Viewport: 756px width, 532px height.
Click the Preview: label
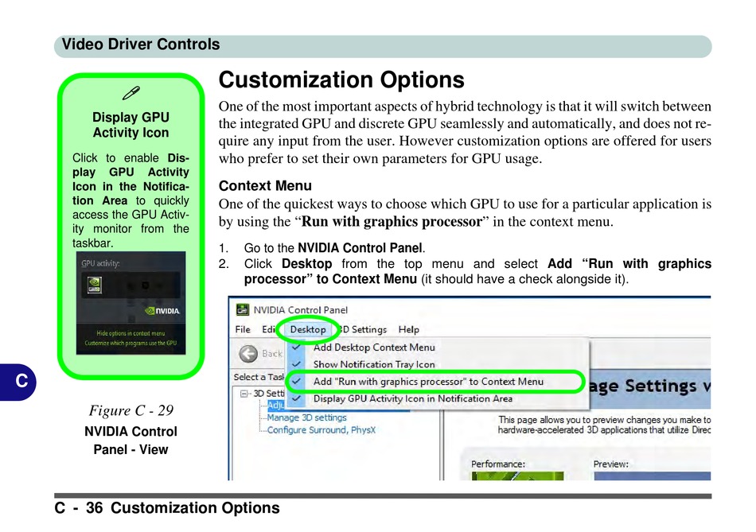(x=611, y=464)
